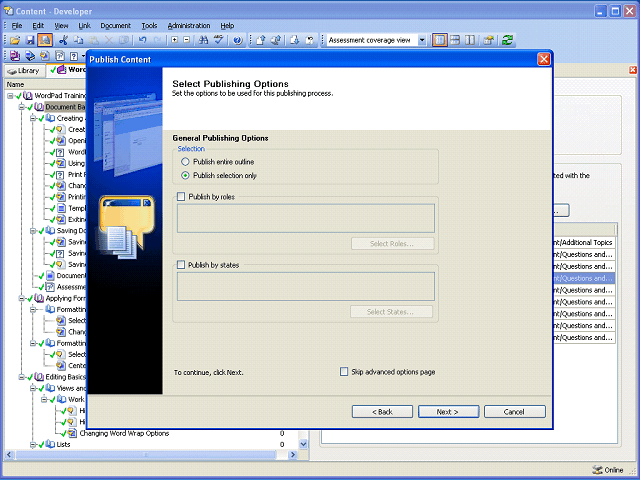Open the Administration menu
Image resolution: width=640 pixels, height=480 pixels.
[x=189, y=26]
